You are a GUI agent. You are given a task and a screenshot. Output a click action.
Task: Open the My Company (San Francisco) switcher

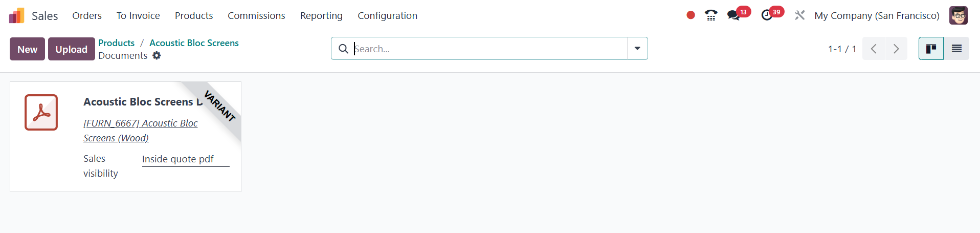[877, 15]
